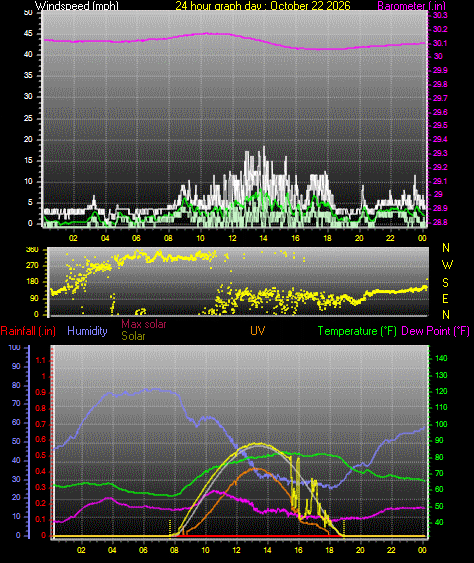The image size is (474, 563).
Task: Click the Humidity legend label
Action: coord(87,331)
